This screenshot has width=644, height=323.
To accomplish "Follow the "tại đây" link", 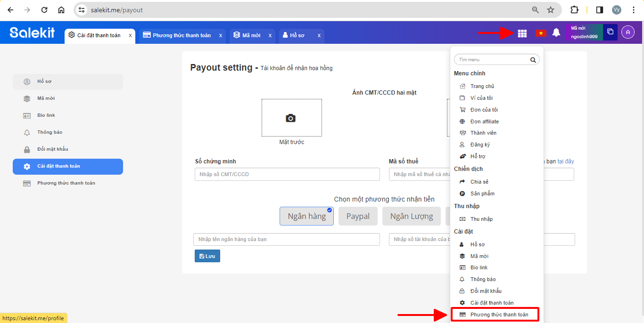I will (566, 161).
